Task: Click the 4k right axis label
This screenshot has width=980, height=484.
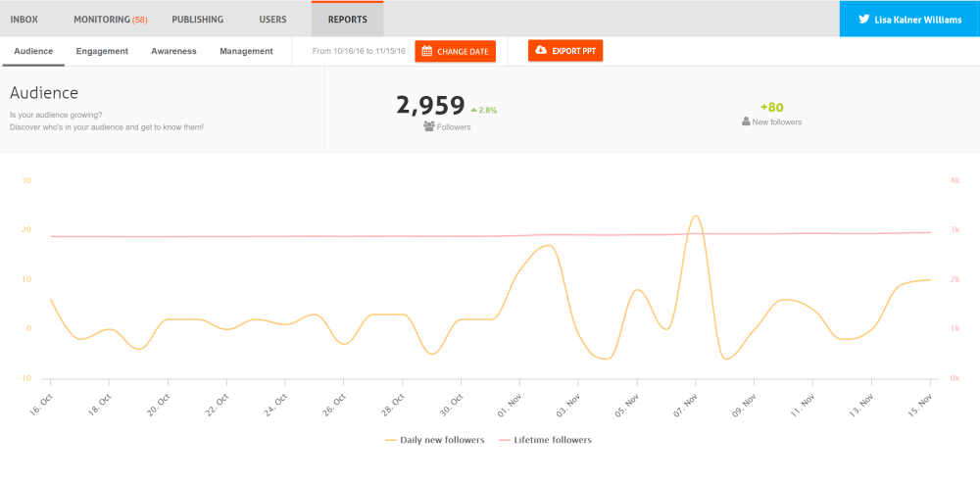Action: (955, 180)
